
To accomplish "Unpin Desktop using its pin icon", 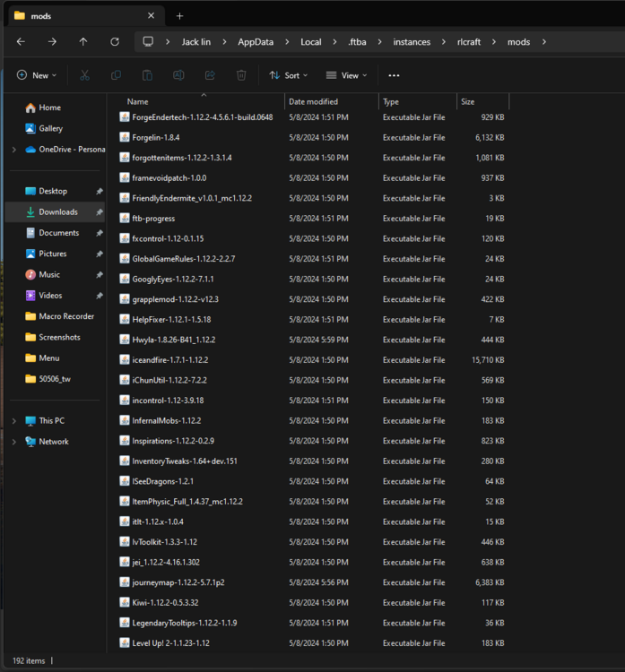I will (100, 191).
